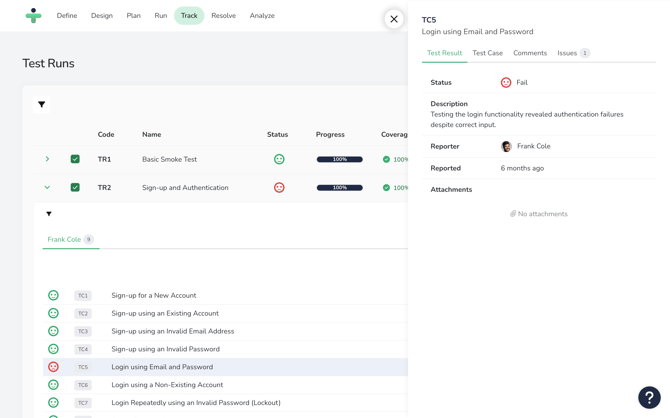This screenshot has height=418, width=670.
Task: Expand the TR1 test run row
Action: tap(47, 159)
